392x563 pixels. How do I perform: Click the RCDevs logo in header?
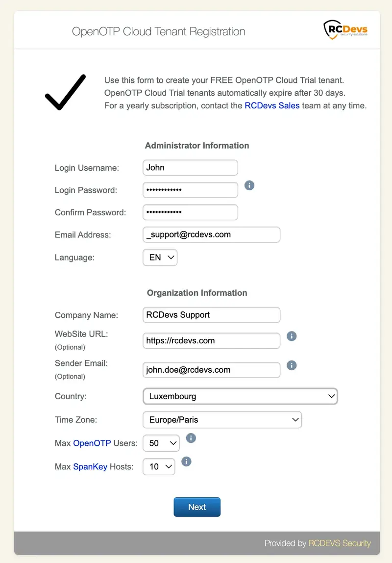click(345, 29)
